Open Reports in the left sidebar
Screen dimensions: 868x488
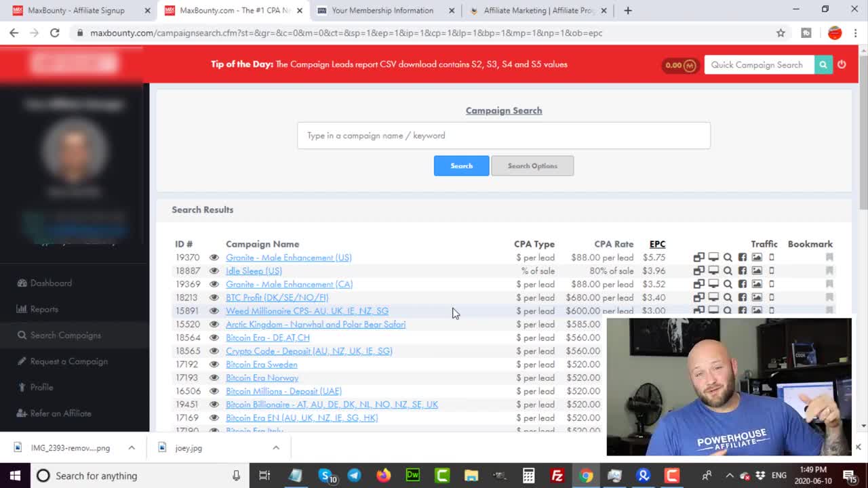pos(44,309)
